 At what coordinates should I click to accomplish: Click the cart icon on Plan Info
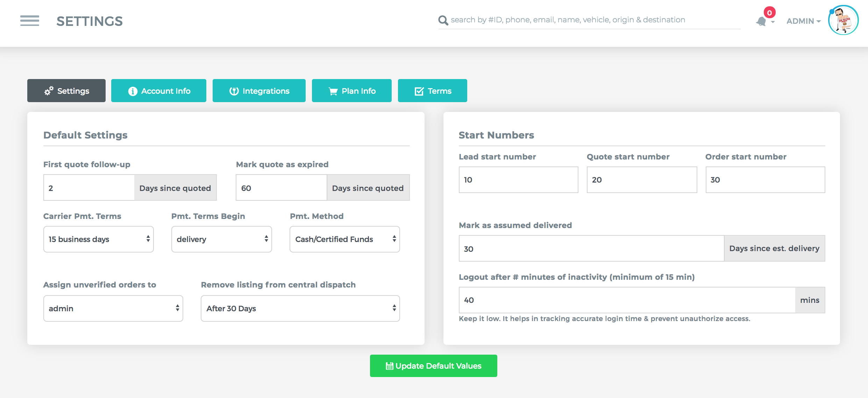(333, 91)
